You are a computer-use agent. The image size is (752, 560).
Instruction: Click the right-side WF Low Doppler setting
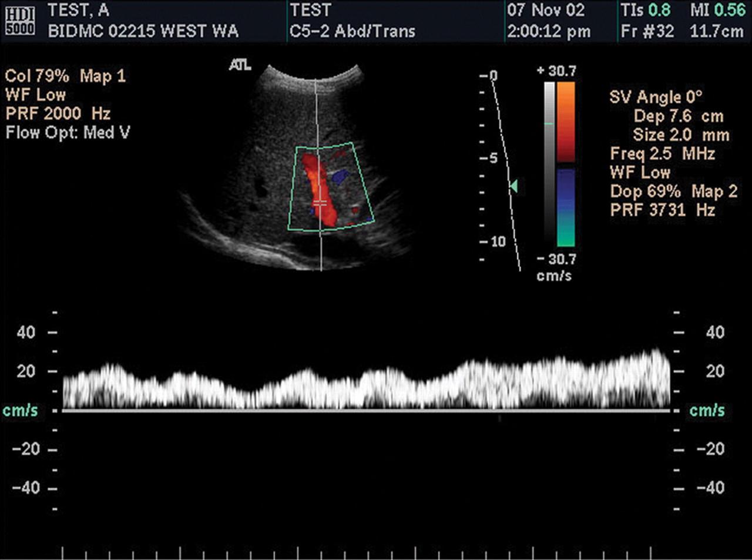640,173
